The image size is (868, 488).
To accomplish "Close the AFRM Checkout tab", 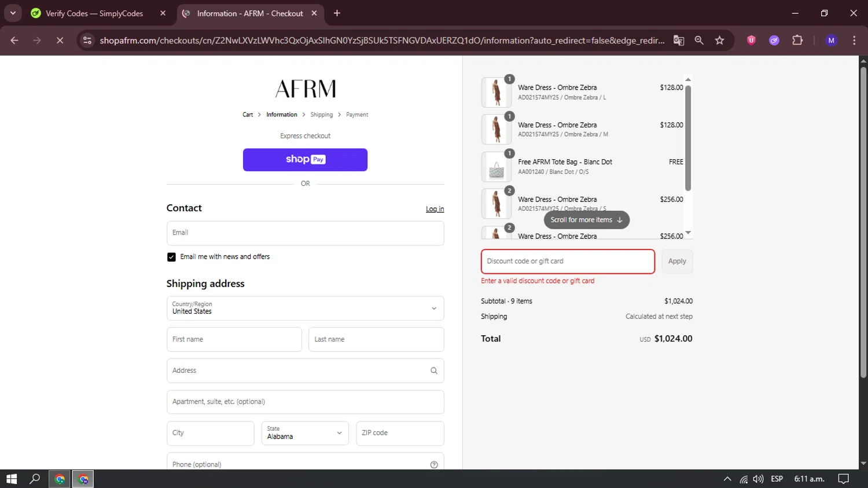I will click(x=314, y=13).
